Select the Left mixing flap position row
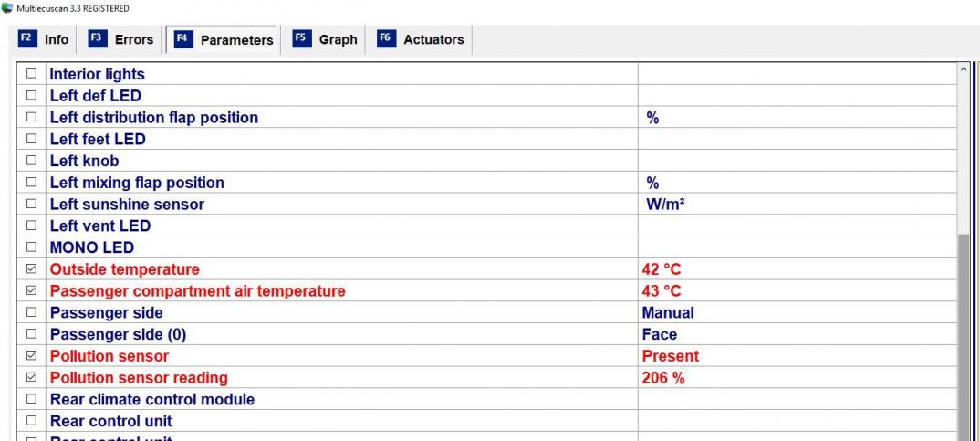The image size is (980, 441). [486, 183]
